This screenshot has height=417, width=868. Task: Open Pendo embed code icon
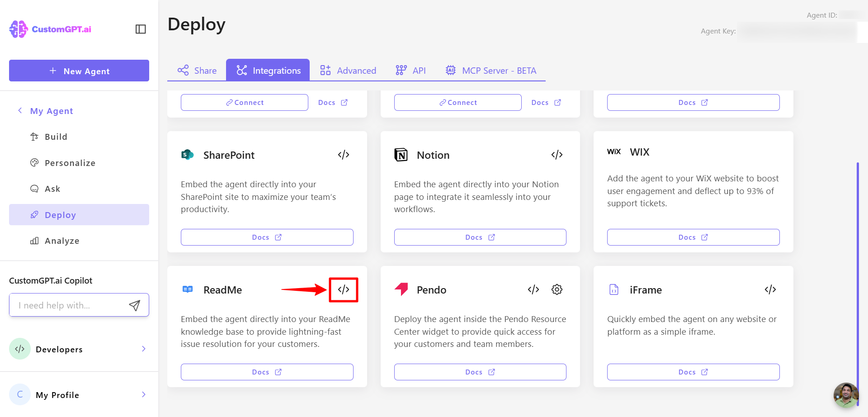(533, 289)
